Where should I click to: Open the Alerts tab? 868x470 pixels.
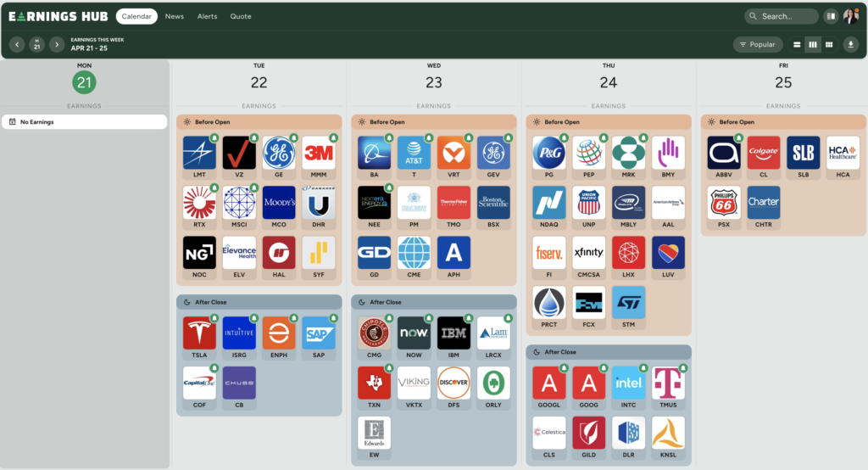pos(208,16)
